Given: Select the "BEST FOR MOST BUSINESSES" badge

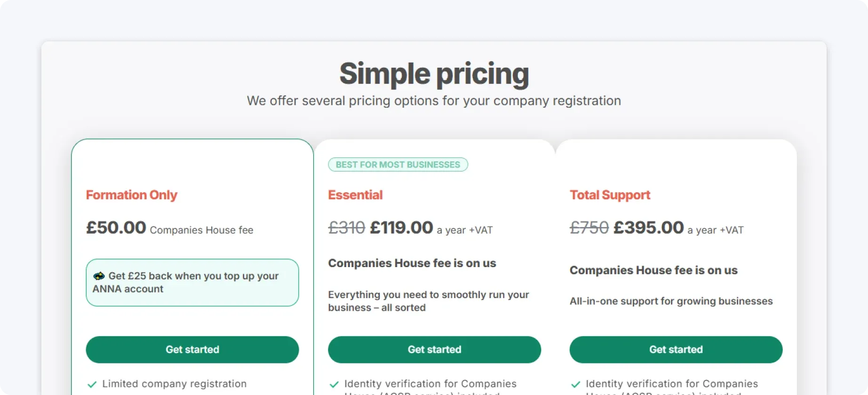Looking at the screenshot, I should pos(398,164).
